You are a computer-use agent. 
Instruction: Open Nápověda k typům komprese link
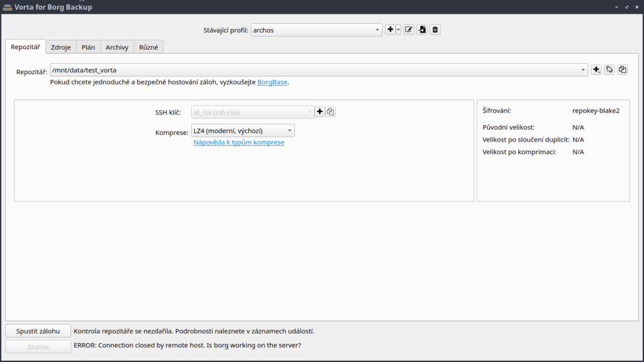[238, 143]
